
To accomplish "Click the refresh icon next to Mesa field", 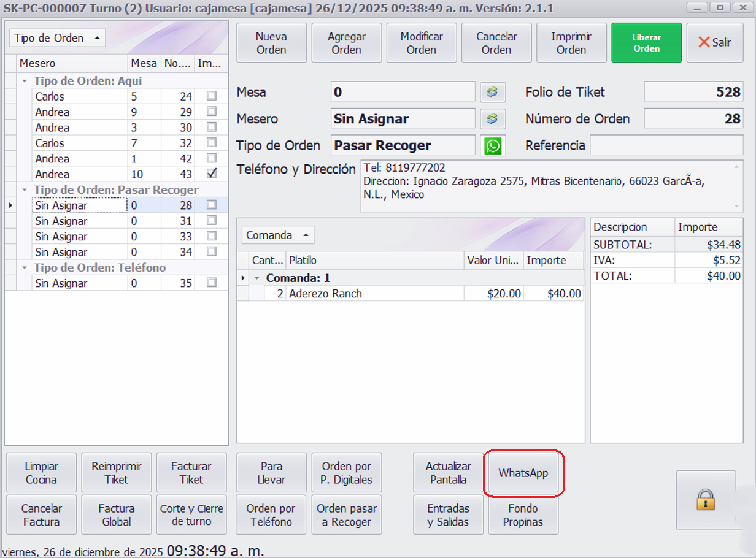I will coord(492,92).
